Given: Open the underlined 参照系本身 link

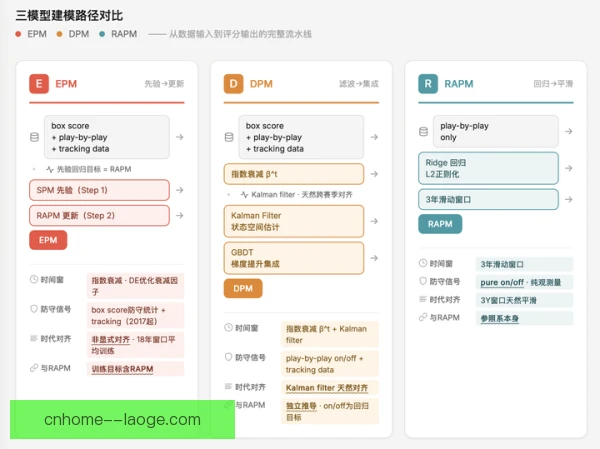Looking at the screenshot, I should 500,318.
